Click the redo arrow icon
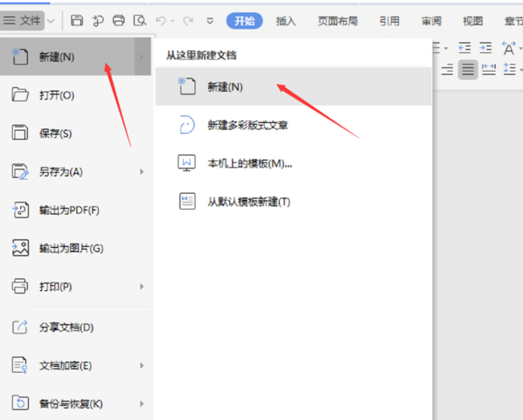523x420 pixels. (x=188, y=21)
